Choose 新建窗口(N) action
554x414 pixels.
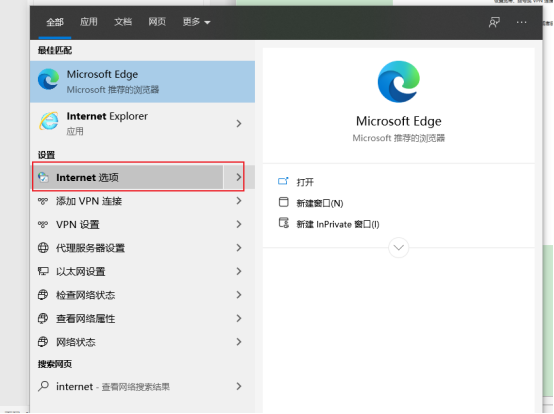320,203
